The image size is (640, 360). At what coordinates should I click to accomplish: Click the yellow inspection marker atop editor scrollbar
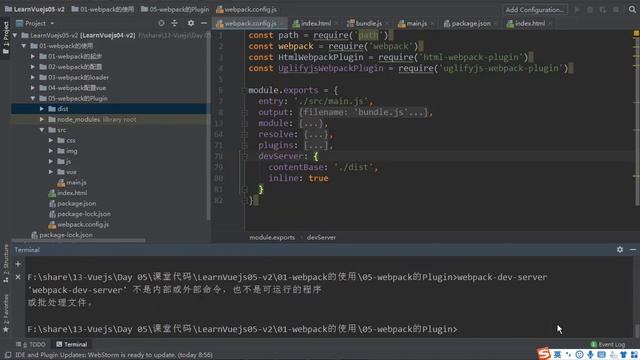point(636,33)
